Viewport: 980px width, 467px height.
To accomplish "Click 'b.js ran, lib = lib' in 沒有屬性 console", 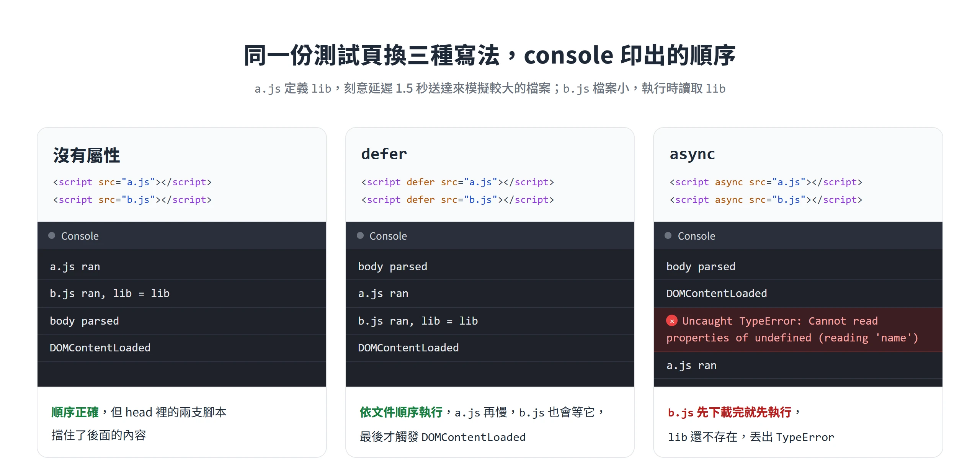I will tap(182, 294).
